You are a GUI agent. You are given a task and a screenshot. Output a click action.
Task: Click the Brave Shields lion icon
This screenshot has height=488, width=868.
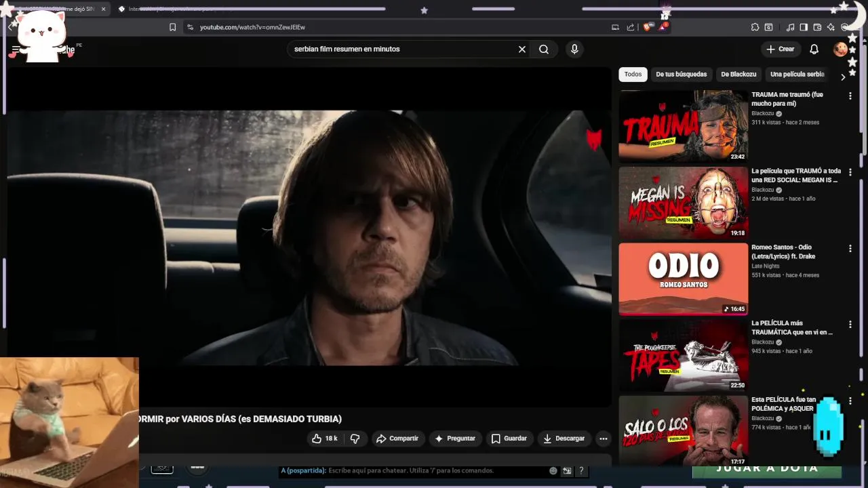click(x=647, y=27)
